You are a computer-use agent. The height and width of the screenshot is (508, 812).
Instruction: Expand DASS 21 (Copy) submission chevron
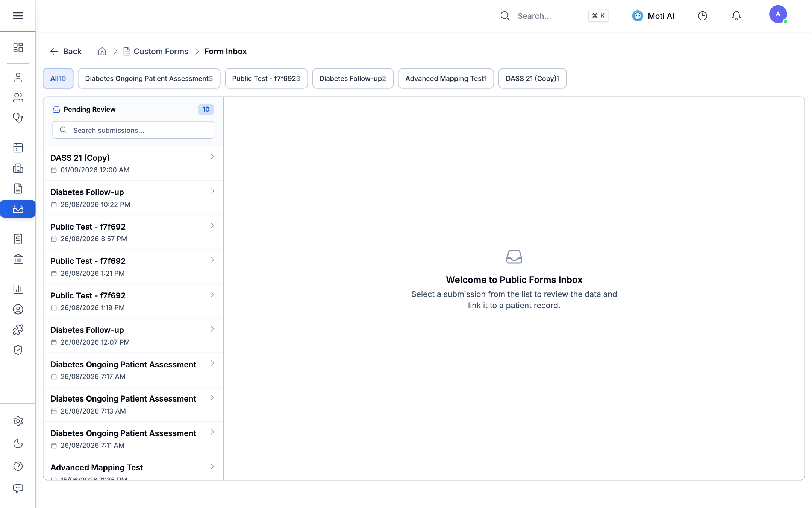pos(212,157)
